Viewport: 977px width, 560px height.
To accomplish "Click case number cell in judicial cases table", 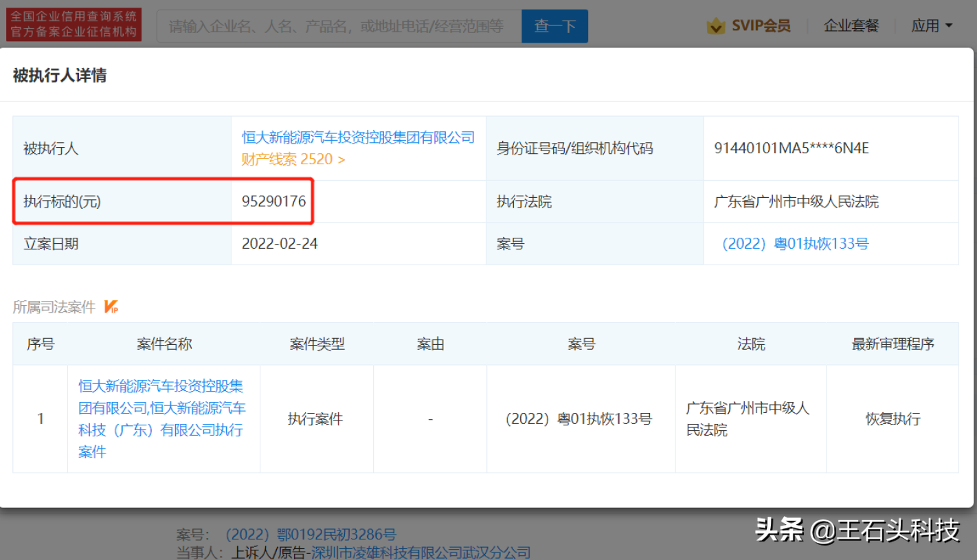I will pyautogui.click(x=579, y=419).
